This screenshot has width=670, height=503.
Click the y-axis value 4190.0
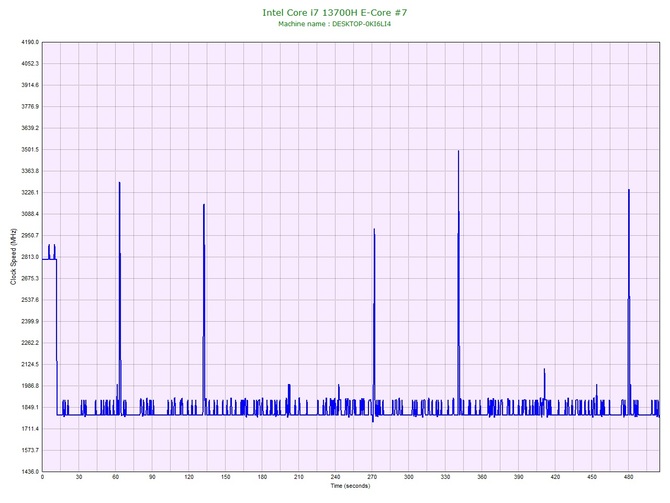(x=30, y=42)
